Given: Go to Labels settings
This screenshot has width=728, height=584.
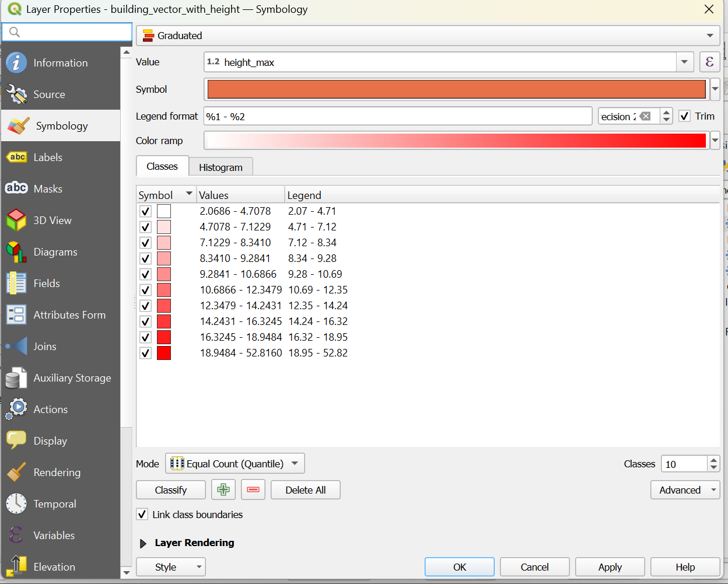Looking at the screenshot, I should (61, 158).
